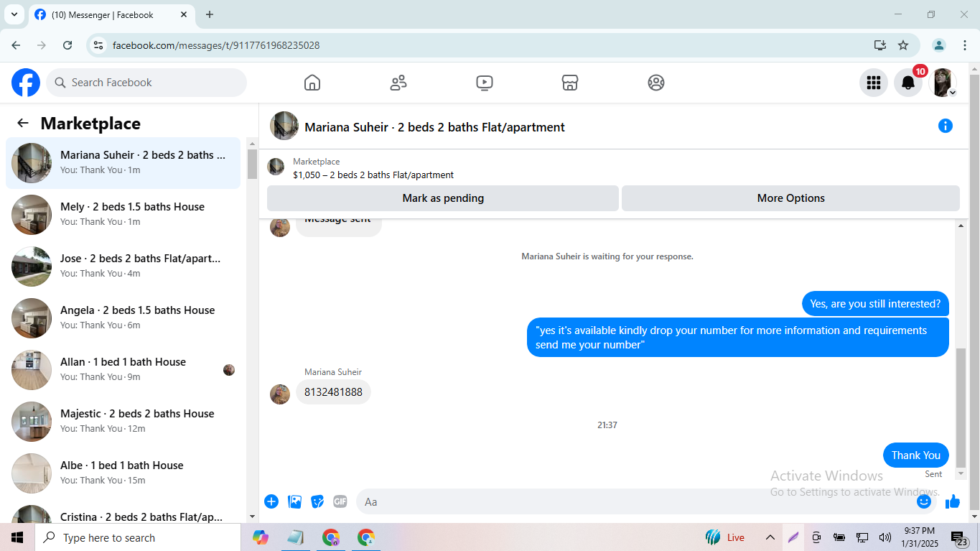Viewport: 980px width, 551px height.
Task: Open the notifications bell icon
Action: pos(908,83)
